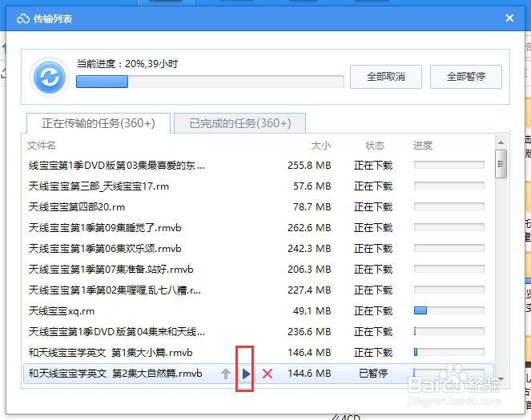Select 天线宝宝第四部20.rm row
This screenshot has width=531, height=420.
[259, 206]
